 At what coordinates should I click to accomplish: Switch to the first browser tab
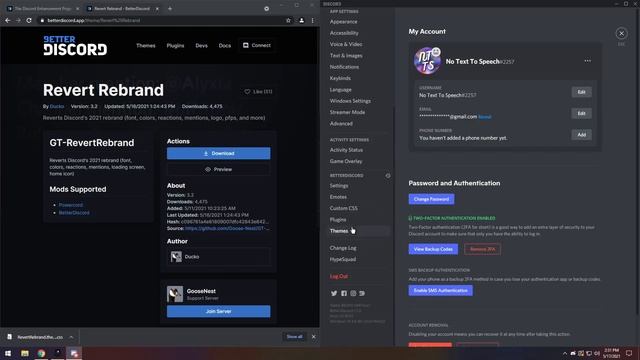click(42, 8)
